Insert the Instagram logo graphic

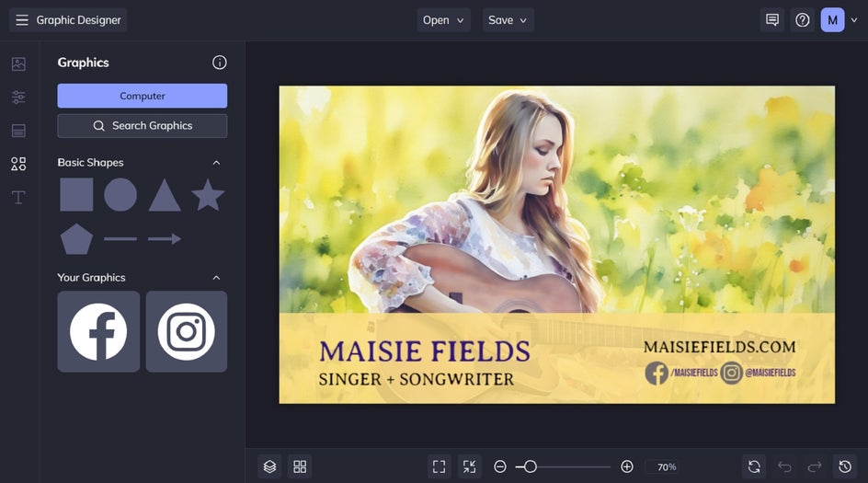[187, 331]
